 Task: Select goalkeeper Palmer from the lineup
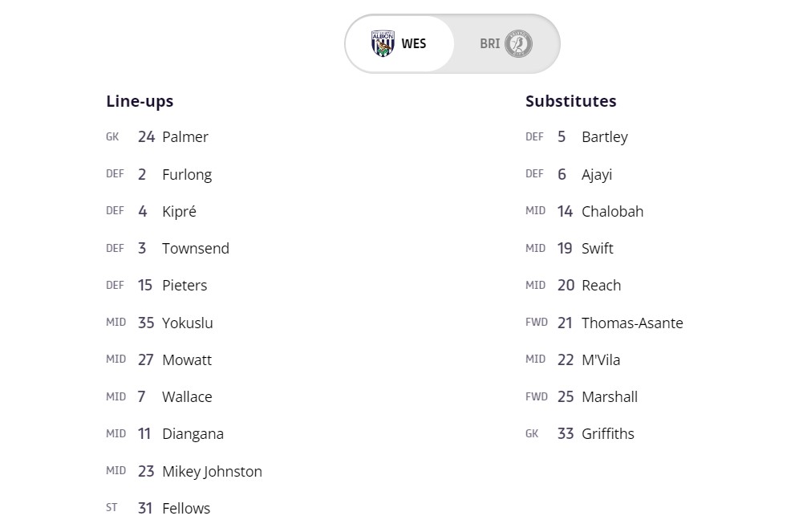click(185, 137)
